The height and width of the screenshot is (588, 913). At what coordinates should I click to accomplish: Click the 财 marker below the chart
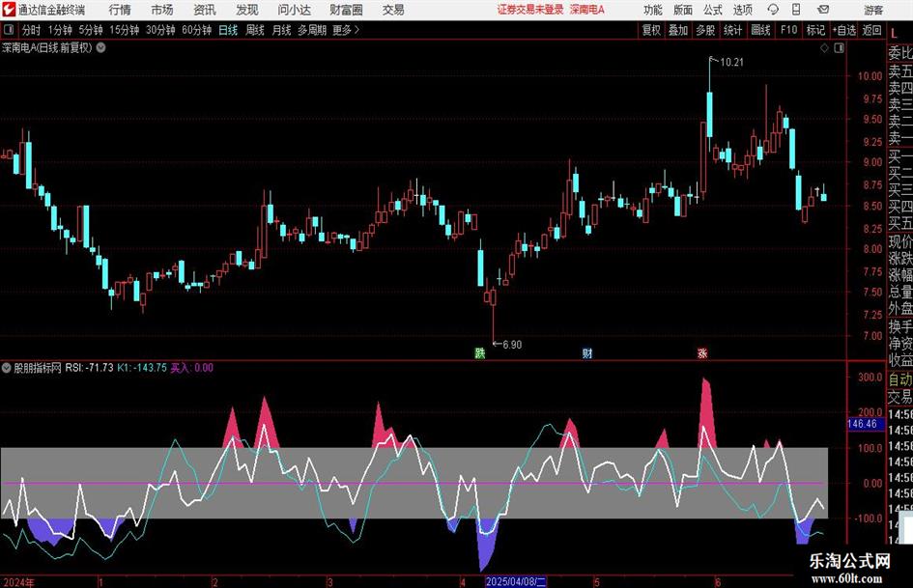coord(587,352)
